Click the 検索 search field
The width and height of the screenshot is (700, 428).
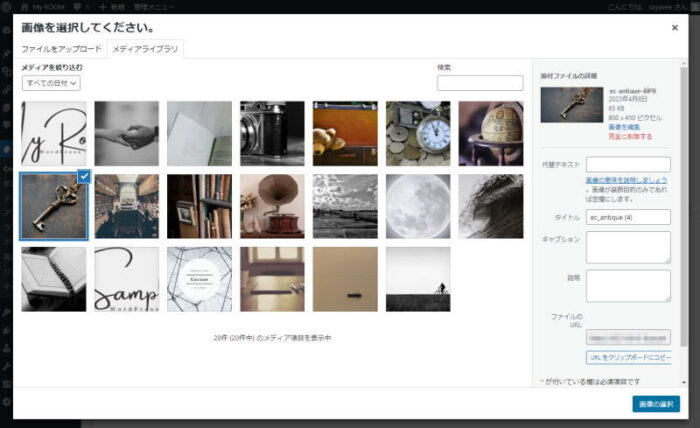point(480,83)
